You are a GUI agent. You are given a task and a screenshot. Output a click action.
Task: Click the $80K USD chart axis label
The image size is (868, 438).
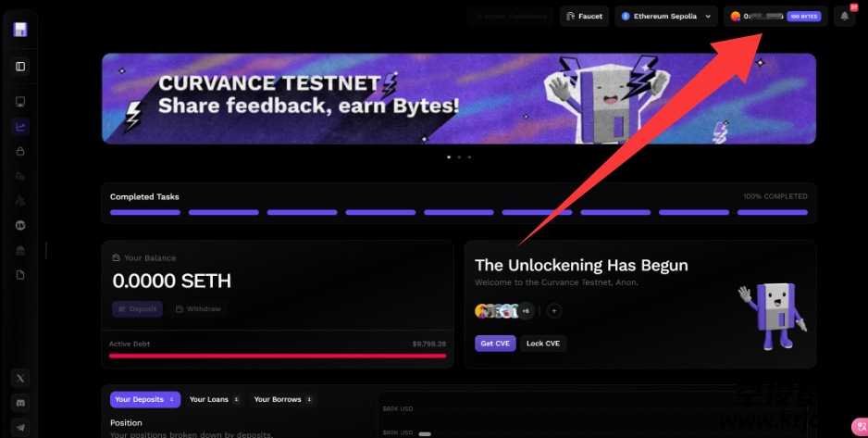(x=398, y=408)
